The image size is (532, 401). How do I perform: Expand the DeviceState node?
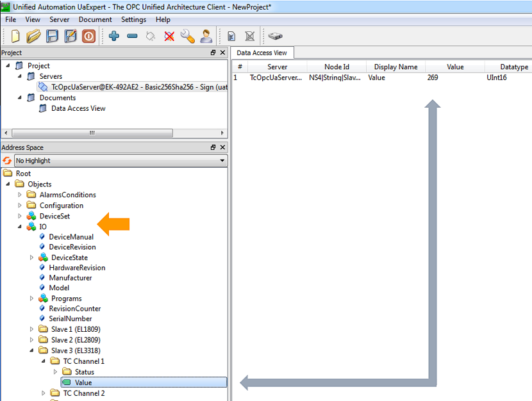click(x=31, y=258)
